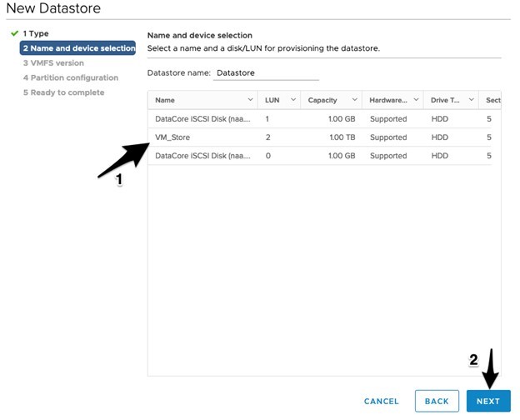The image size is (520, 420).
Task: Open the LUN column dropdown chevron
Action: 293,99
